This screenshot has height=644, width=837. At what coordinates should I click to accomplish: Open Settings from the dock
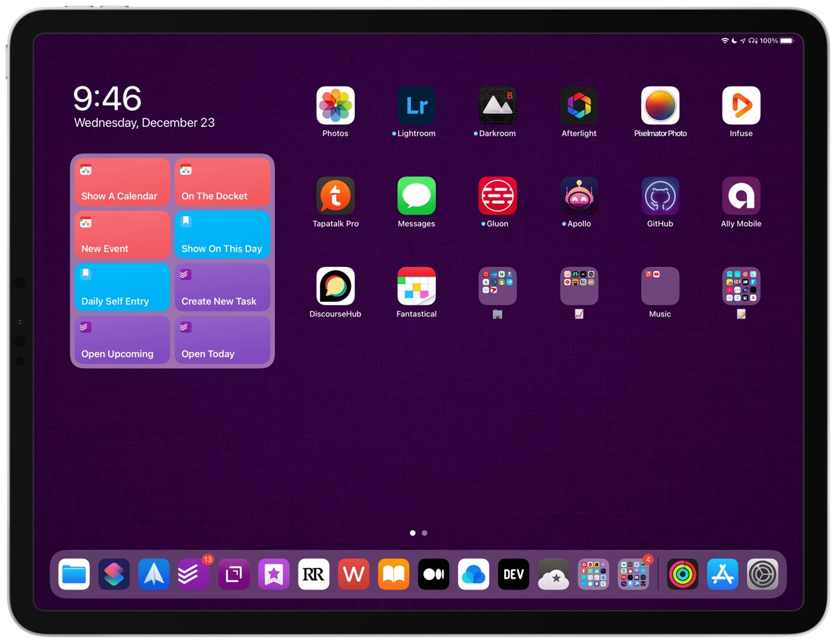coord(762,574)
